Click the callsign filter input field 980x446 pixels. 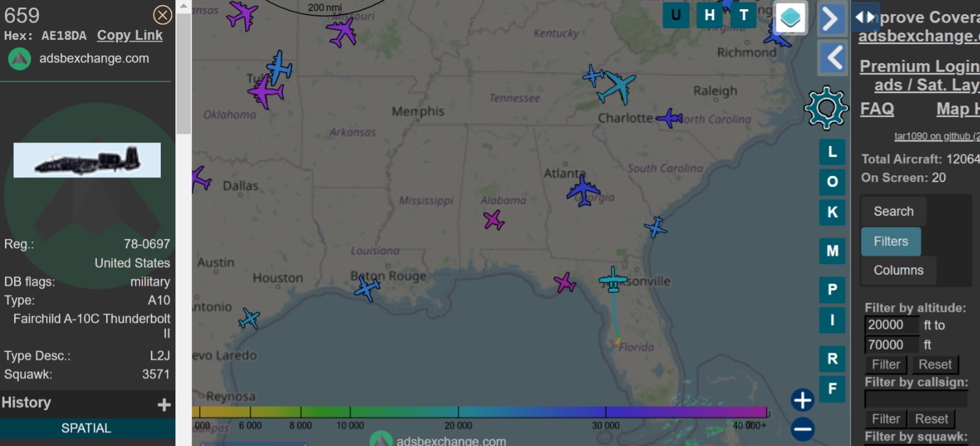click(916, 399)
